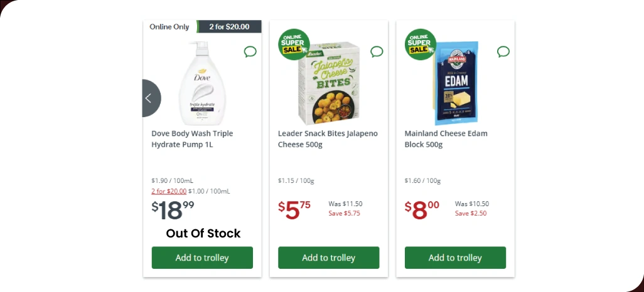Add Dove Body Wash to trolley

[x=202, y=258]
